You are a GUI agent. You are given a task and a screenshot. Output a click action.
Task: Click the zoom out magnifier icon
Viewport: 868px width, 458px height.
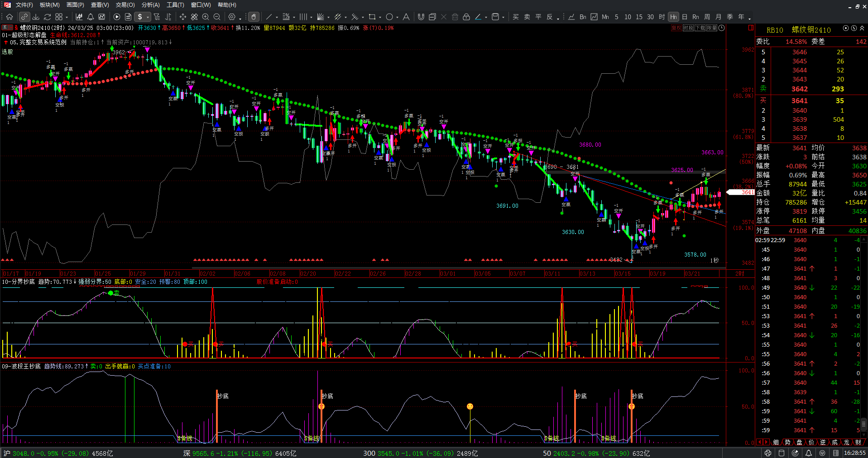click(x=217, y=17)
